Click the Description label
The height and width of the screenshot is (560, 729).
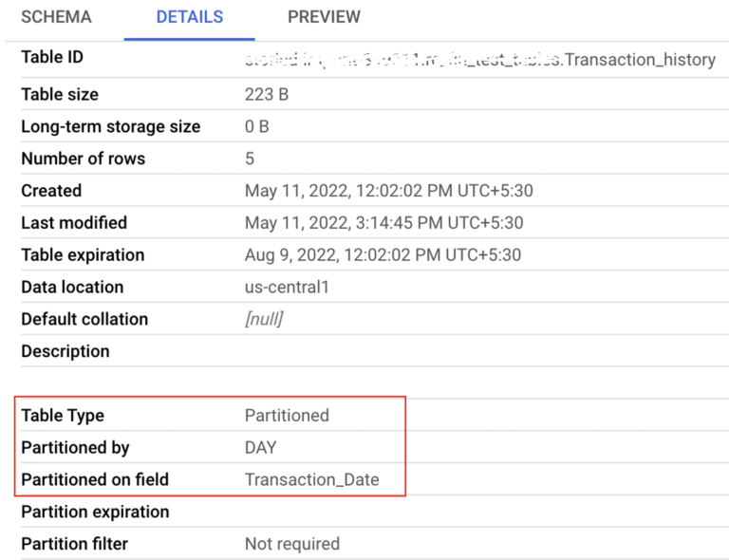coord(65,351)
